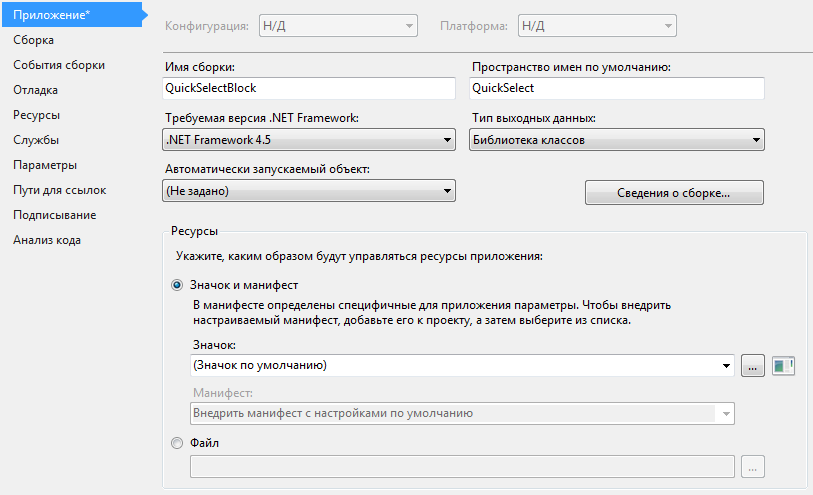
Task: Open the Параметры tab
Action: tap(45, 165)
